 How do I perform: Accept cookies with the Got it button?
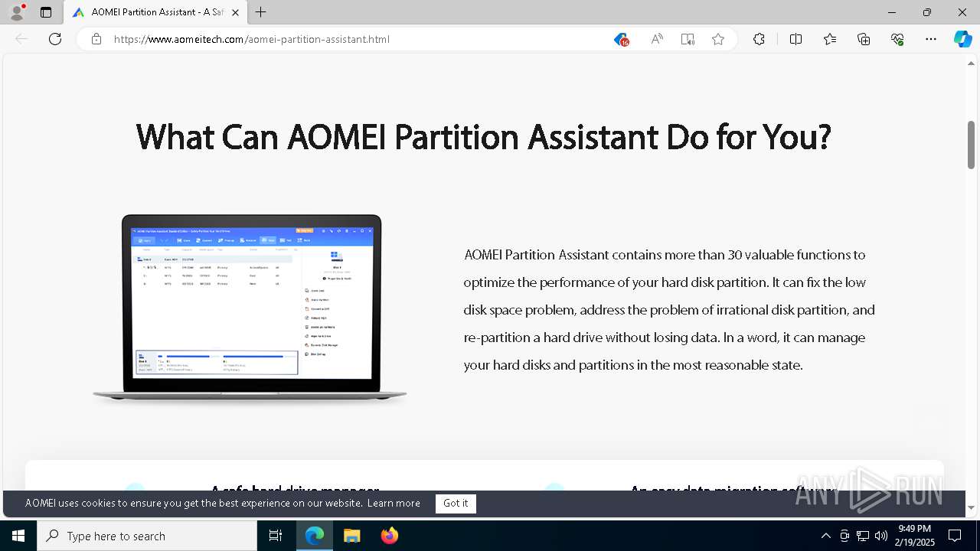coord(456,504)
